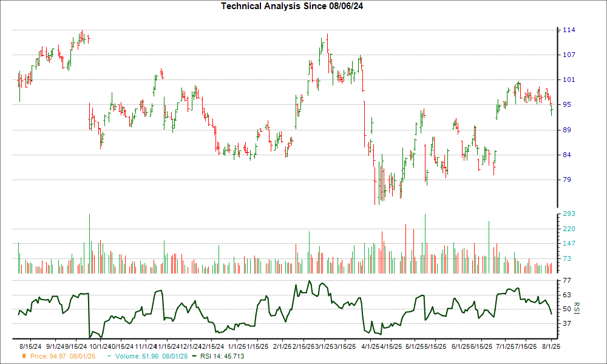Click price axis label 95
Screen dimensions: 607x364
click(x=567, y=105)
